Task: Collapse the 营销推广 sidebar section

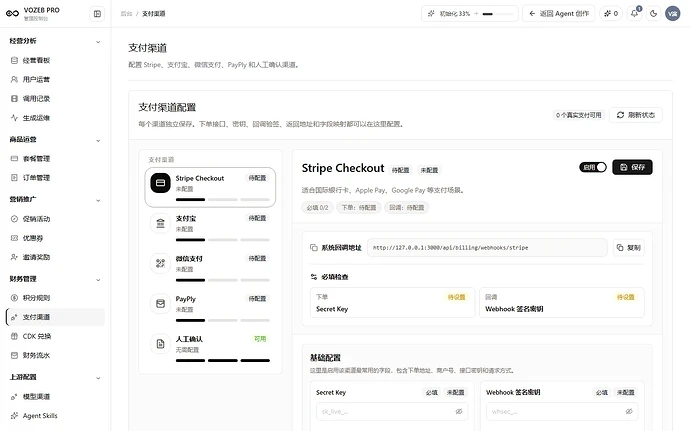Action: 98,200
